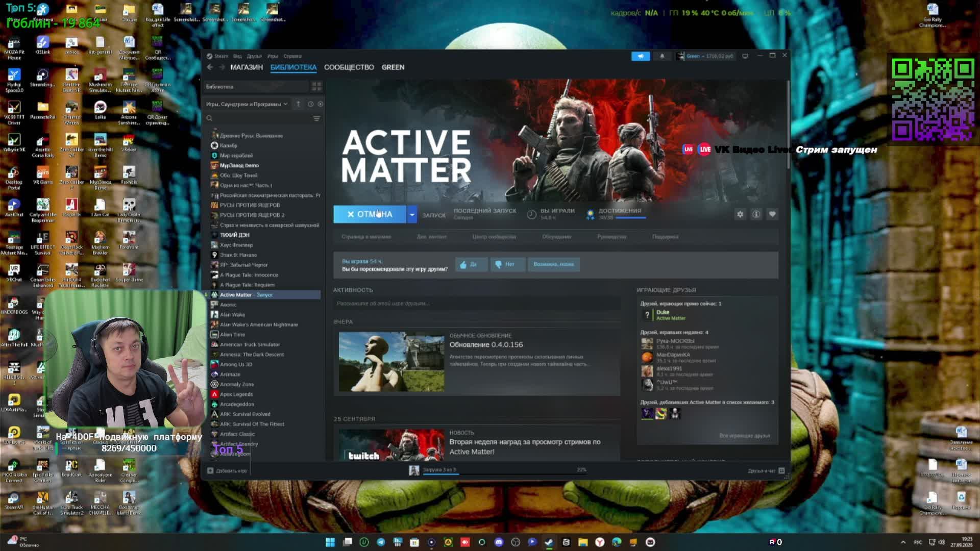Open the Руководства link

pyautogui.click(x=611, y=237)
